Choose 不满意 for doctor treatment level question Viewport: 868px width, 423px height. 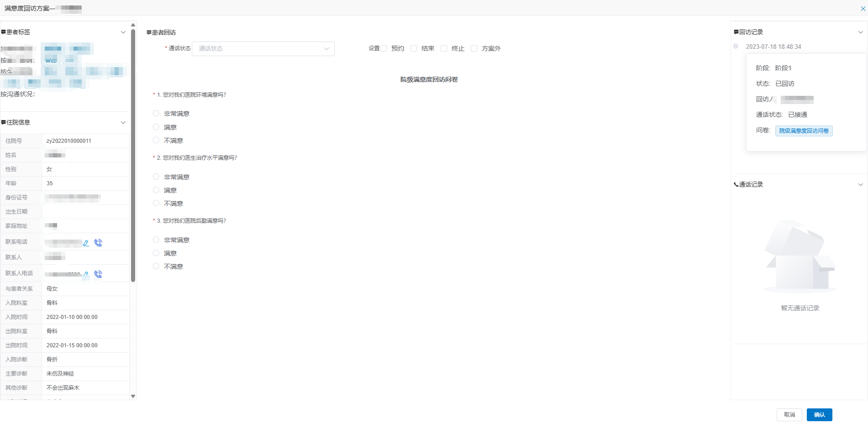[x=156, y=204]
